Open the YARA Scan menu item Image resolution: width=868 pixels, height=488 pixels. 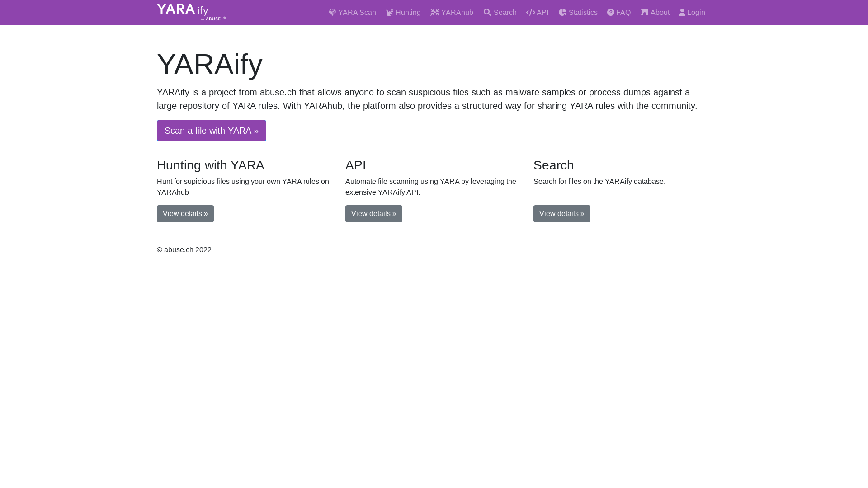pyautogui.click(x=353, y=13)
